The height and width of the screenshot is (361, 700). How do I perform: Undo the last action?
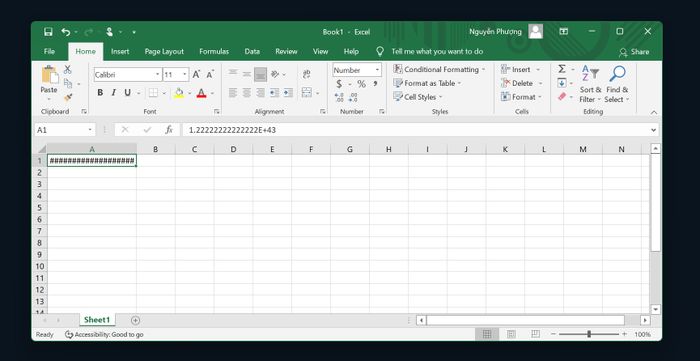point(66,32)
